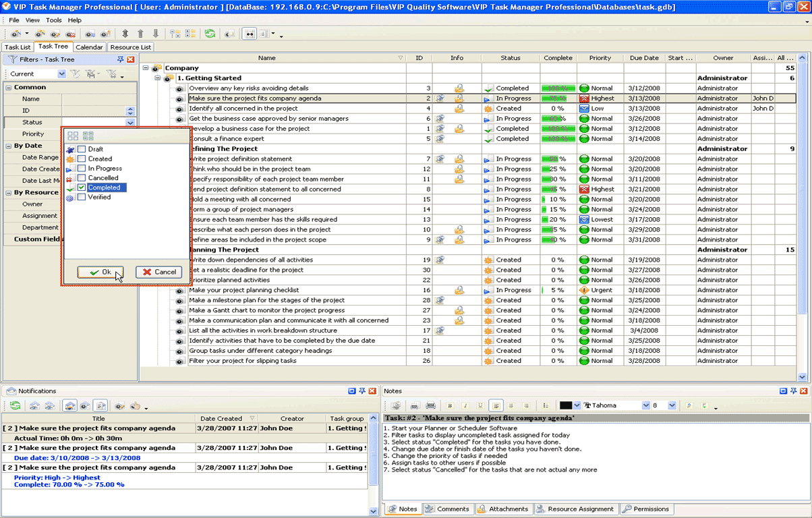Tick the Cancelled status checkbox
The height and width of the screenshot is (518, 812).
[x=82, y=178]
